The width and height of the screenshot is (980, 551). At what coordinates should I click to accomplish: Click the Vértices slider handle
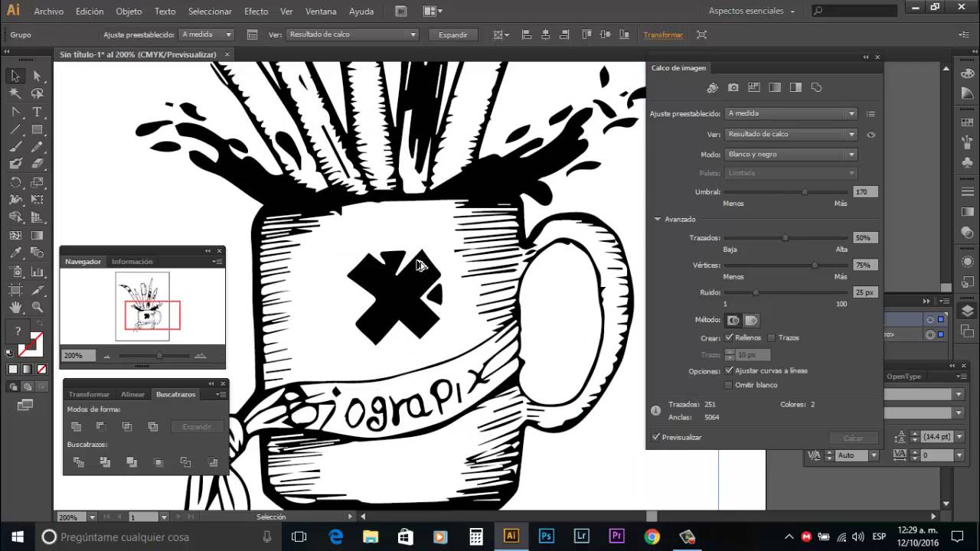815,265
